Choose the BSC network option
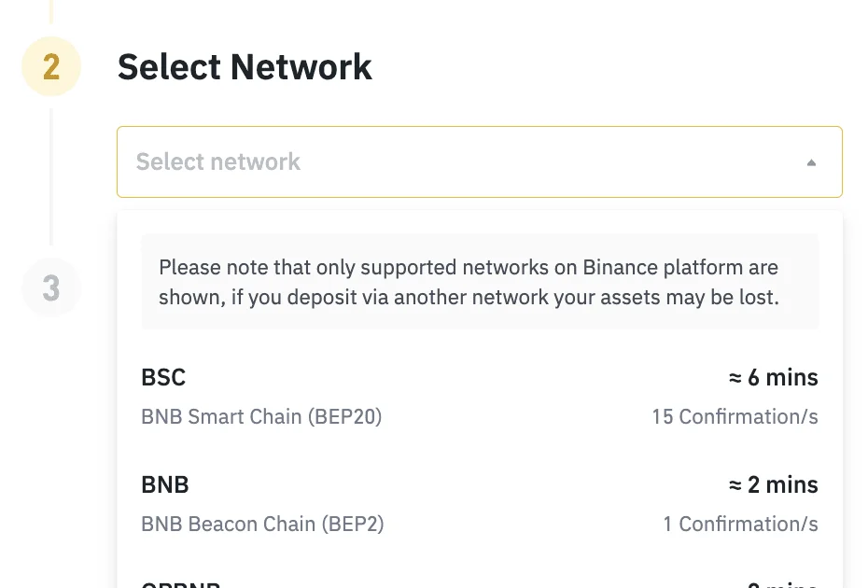 click(480, 397)
